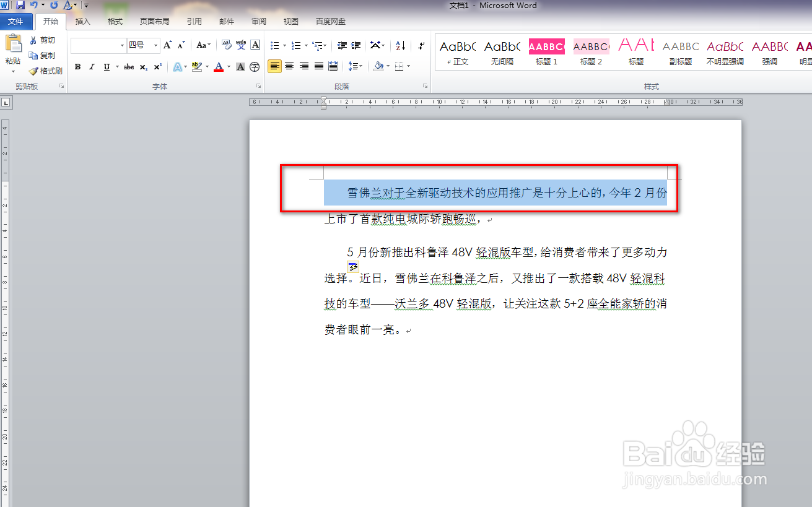The width and height of the screenshot is (812, 507).
Task: Click the Sort (A-Z) icon
Action: click(401, 45)
